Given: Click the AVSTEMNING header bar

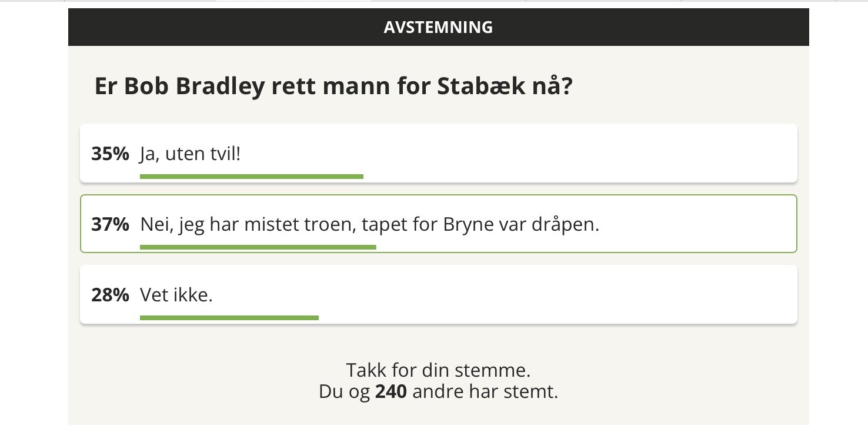Looking at the screenshot, I should (438, 27).
